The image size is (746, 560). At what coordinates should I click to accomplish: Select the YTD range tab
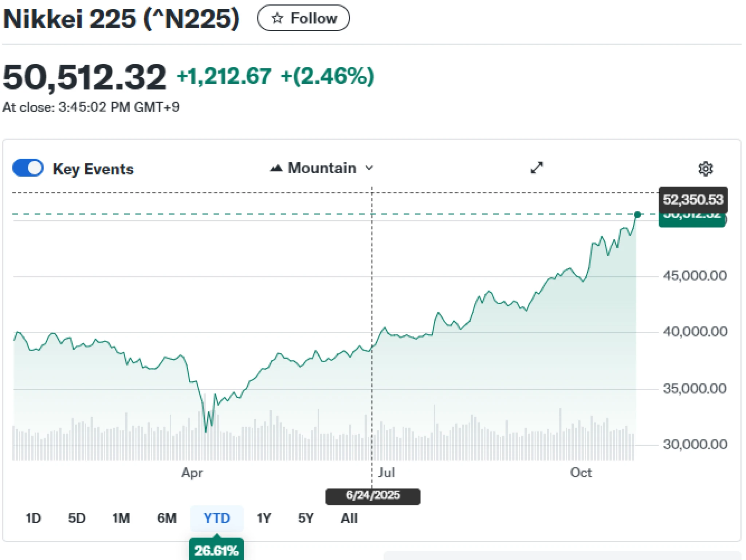point(217,518)
